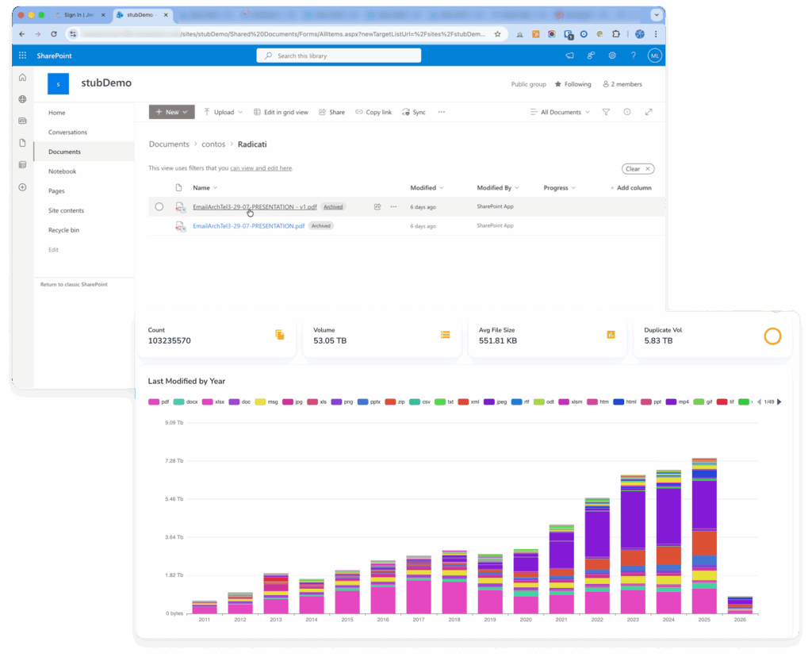Image resolution: width=812 pixels, height=657 pixels.
Task: Clear the view filters with Clear button
Action: pos(638,169)
